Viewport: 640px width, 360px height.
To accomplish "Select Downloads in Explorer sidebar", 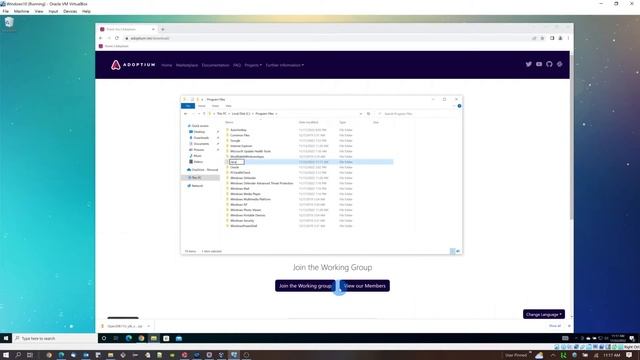I will [200, 138].
